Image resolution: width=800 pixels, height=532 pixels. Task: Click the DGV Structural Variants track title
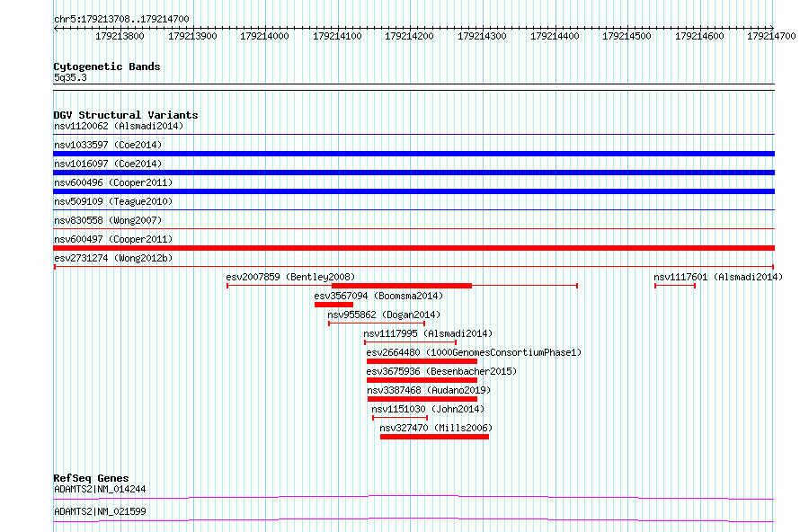[126, 115]
